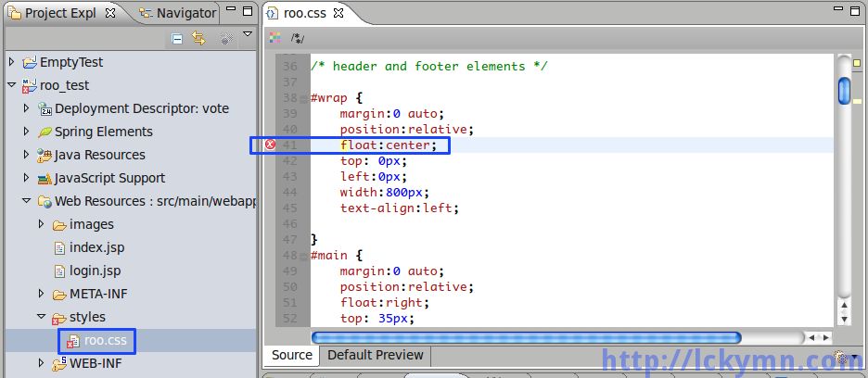Expand the Java Resources node
This screenshot has height=378, width=868.
coord(27,155)
